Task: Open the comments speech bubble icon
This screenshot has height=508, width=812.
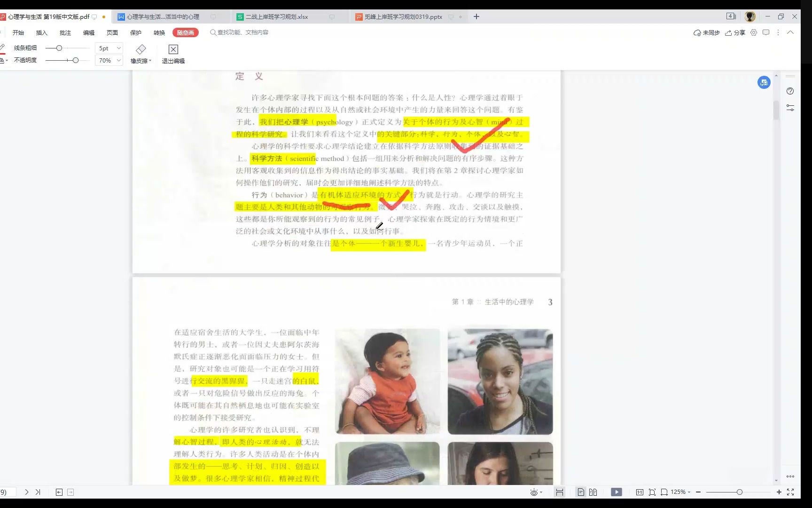Action: tap(766, 32)
